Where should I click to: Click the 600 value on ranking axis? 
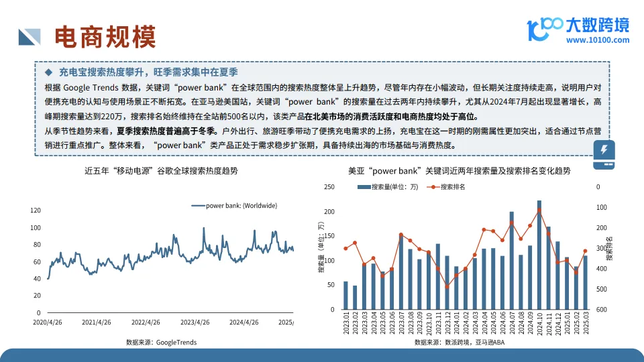tap(602, 310)
